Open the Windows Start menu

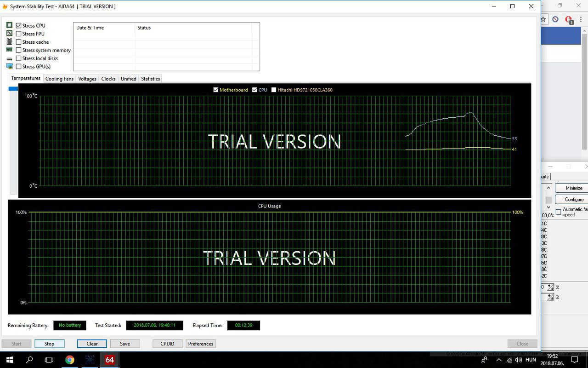pyautogui.click(x=9, y=360)
